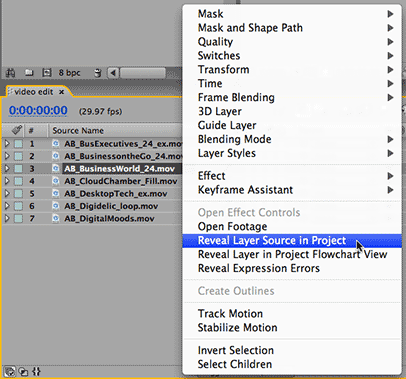Open the Blending Mode submenu
The height and width of the screenshot is (379, 406).
292,139
